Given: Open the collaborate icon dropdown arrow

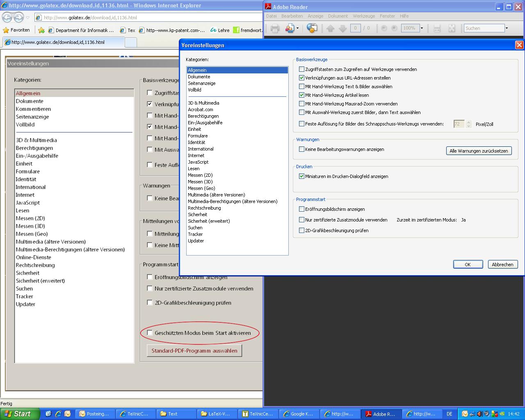Looking at the screenshot, I should click(297, 28).
